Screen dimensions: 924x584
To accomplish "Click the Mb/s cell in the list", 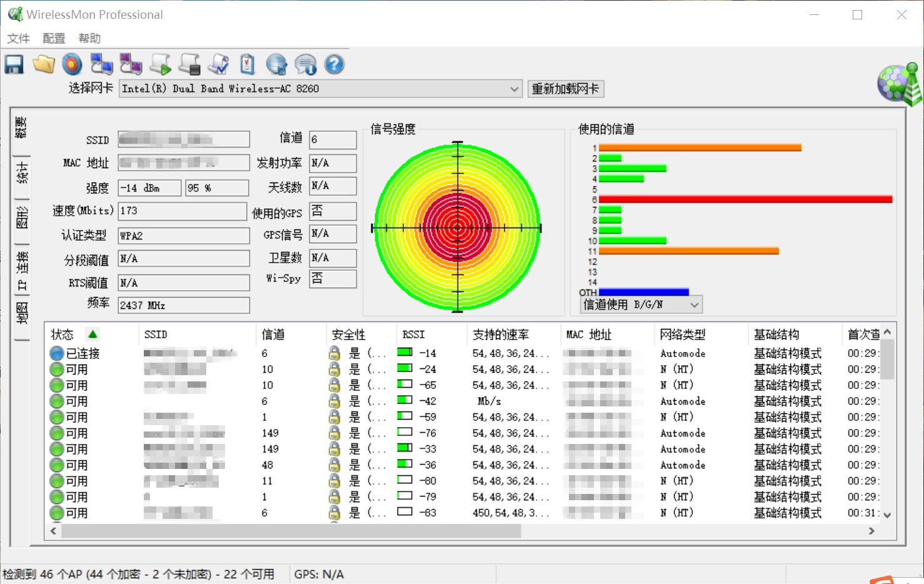I will click(489, 401).
